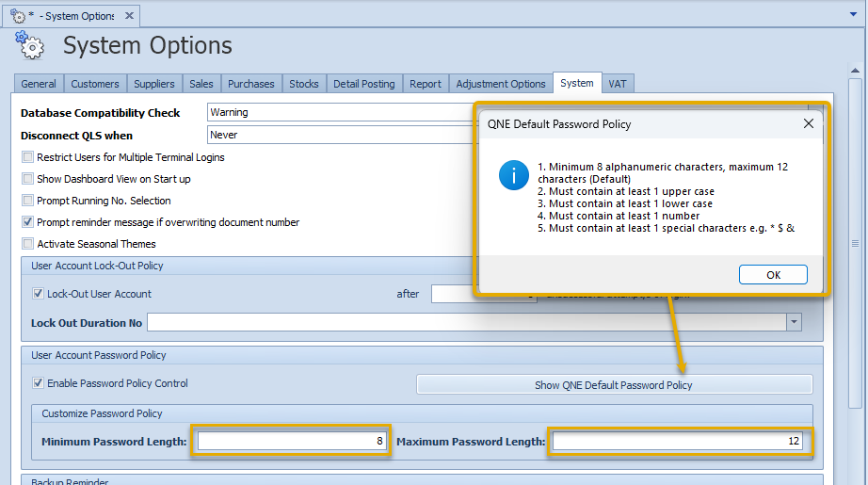
Task: Switch to the Customers tab
Action: point(95,84)
